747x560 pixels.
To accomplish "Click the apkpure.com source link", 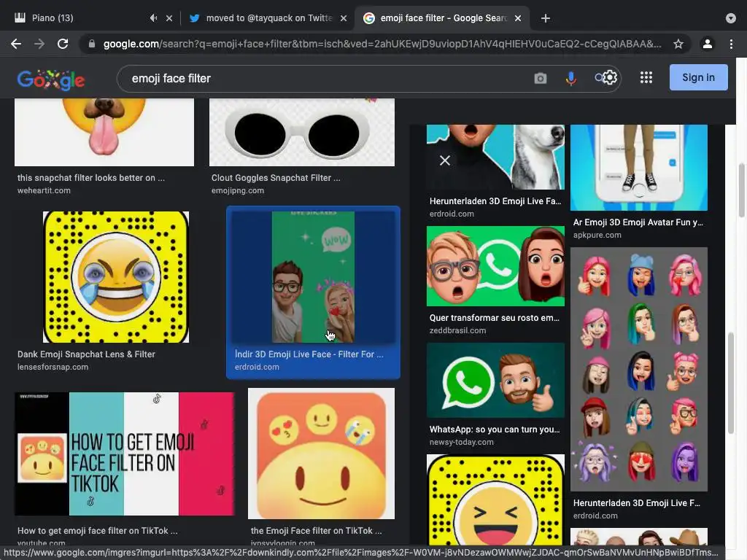I will click(597, 236).
